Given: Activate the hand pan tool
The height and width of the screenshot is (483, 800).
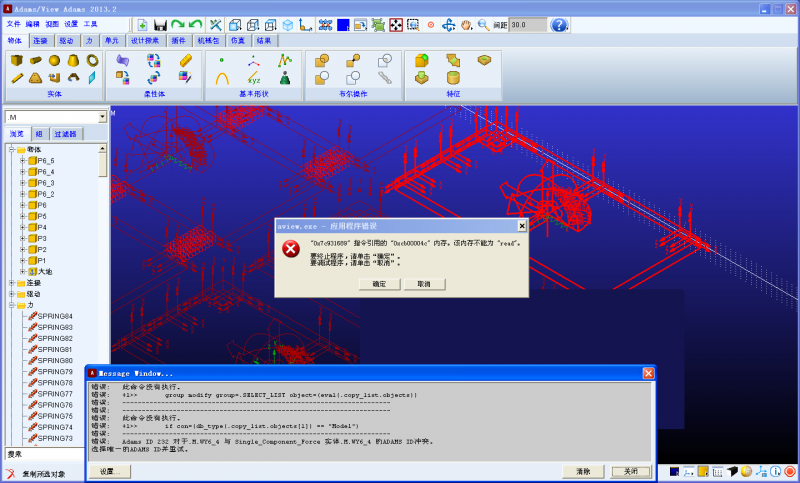Looking at the screenshot, I should point(466,24).
